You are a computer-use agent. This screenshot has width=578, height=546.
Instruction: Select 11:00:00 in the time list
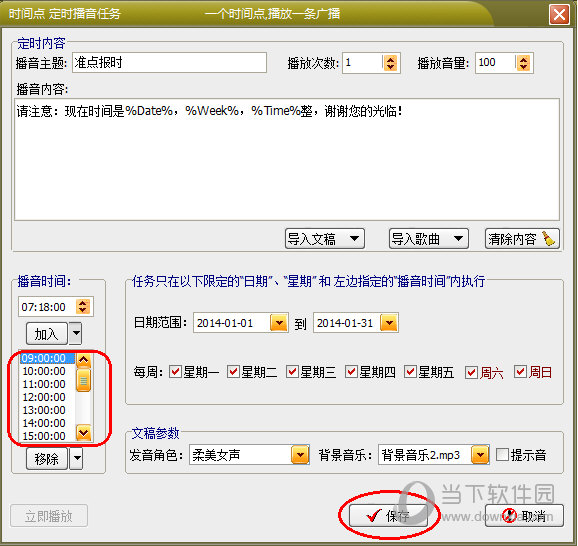(x=47, y=384)
